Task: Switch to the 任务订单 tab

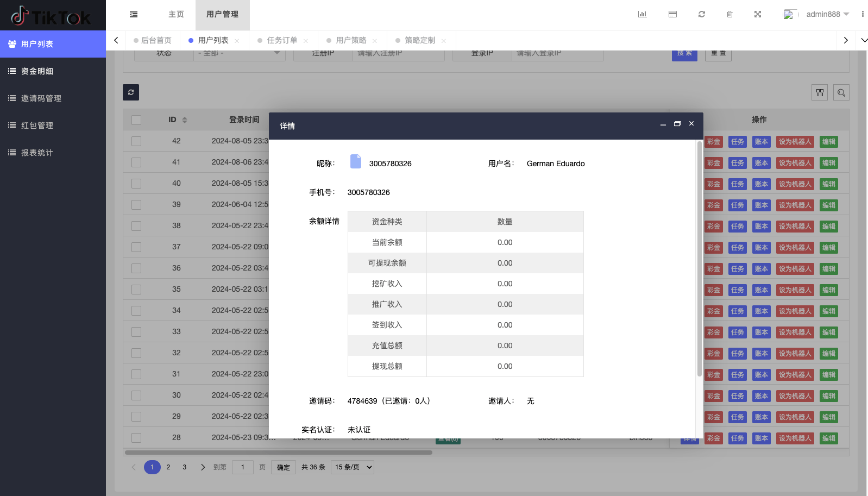Action: (x=282, y=40)
